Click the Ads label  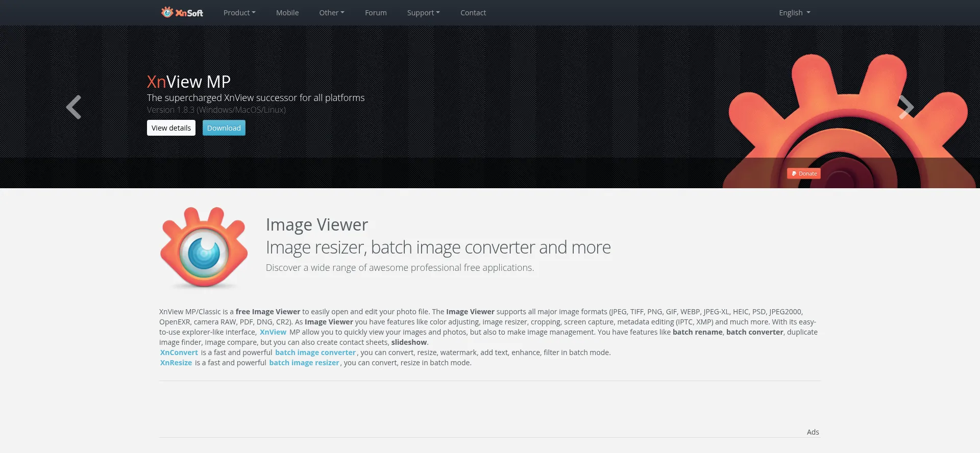point(813,432)
